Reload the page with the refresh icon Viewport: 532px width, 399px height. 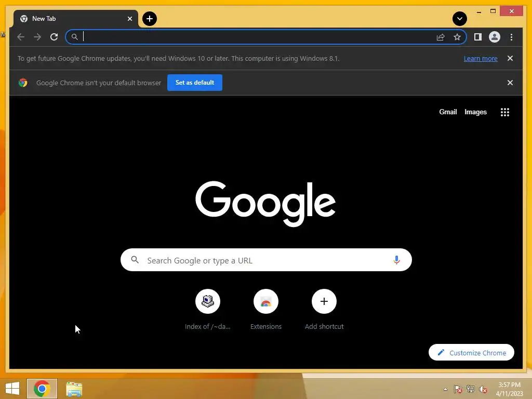pyautogui.click(x=54, y=37)
